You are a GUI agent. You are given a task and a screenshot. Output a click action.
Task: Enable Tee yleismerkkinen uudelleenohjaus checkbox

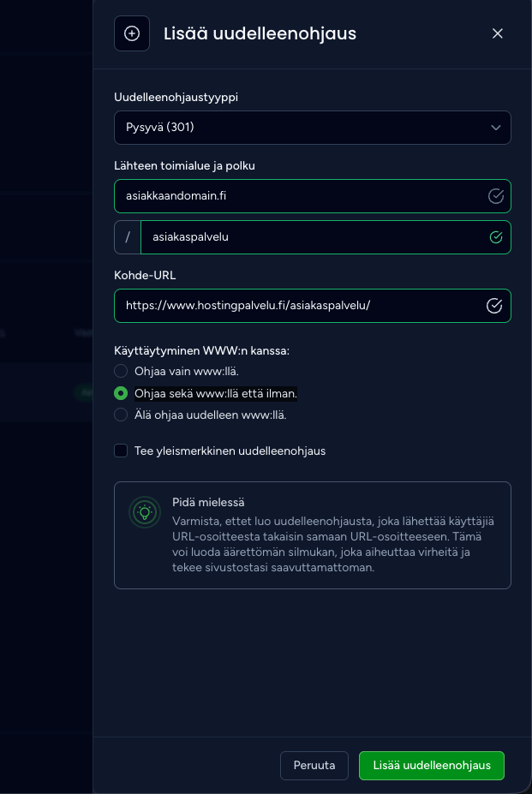click(x=121, y=451)
